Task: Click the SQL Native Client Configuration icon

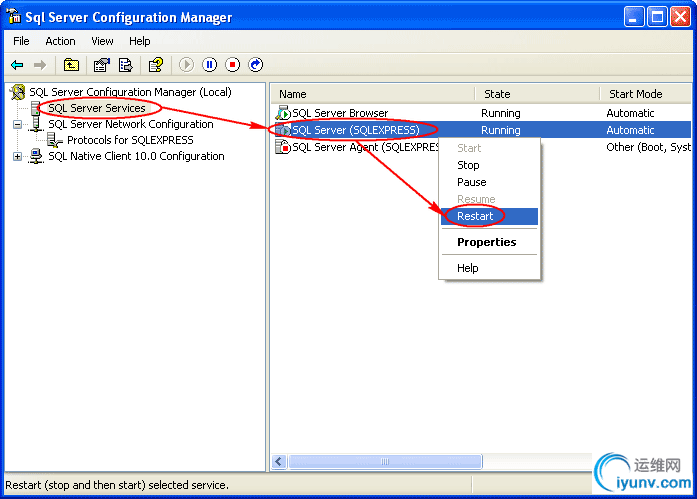Action: [36, 156]
